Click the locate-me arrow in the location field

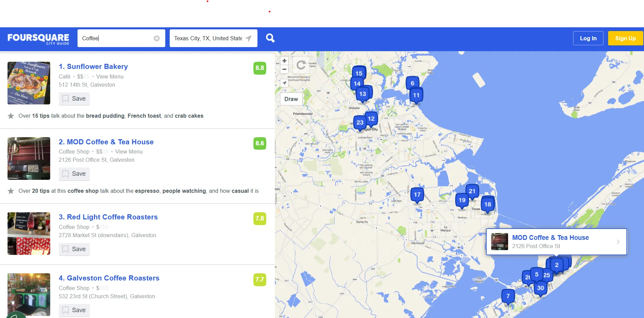click(x=248, y=38)
